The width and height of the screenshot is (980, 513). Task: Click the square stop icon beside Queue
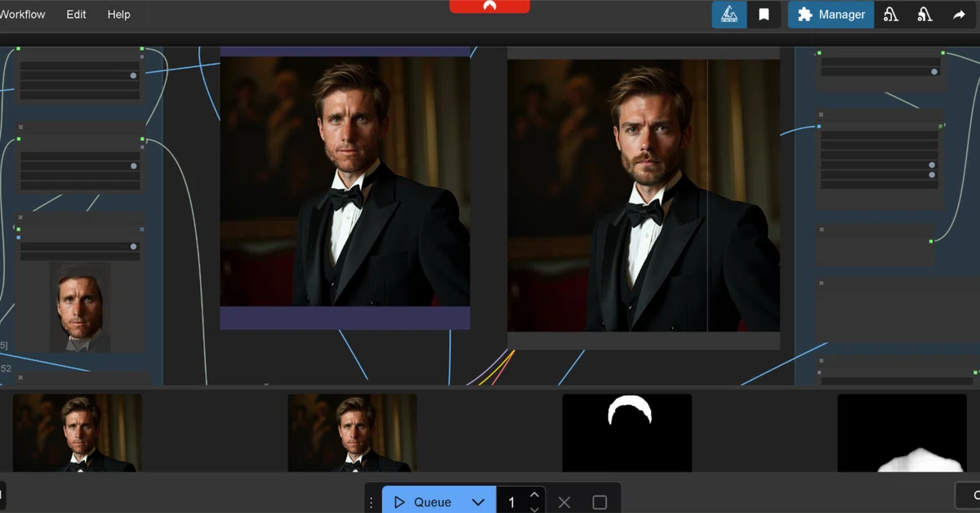(599, 502)
